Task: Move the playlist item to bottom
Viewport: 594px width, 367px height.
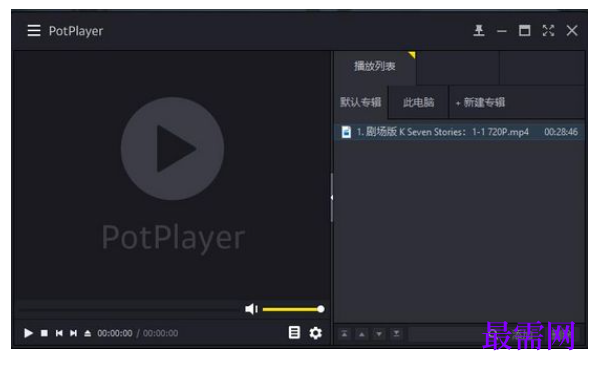Action: point(396,334)
